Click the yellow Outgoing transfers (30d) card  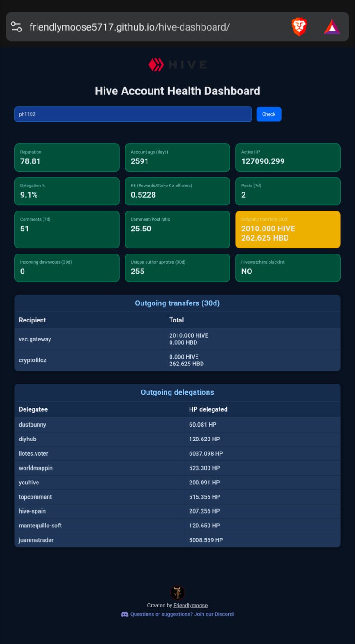[x=288, y=229]
